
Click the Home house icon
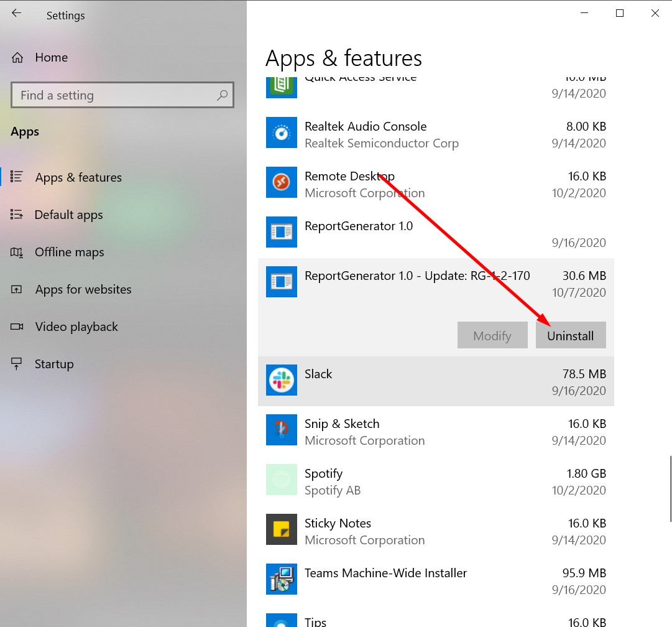click(17, 57)
